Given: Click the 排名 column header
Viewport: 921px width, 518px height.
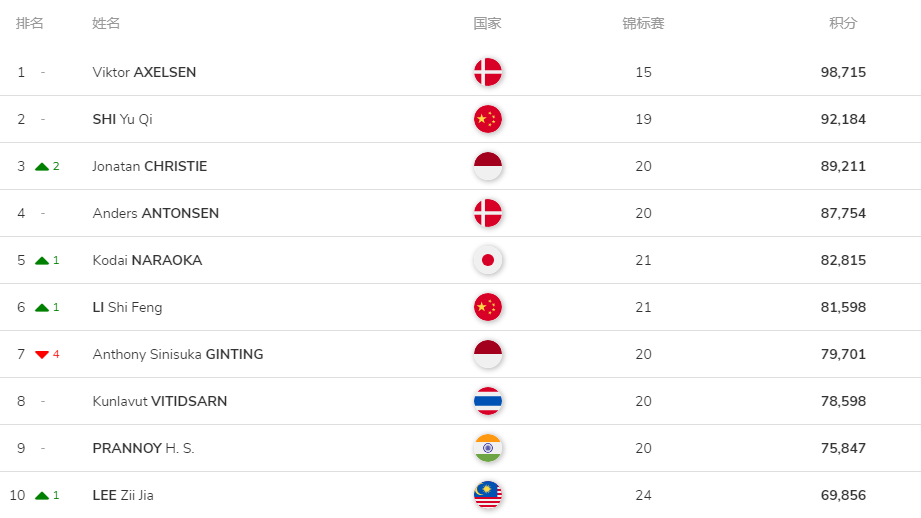Looking at the screenshot, I should pyautogui.click(x=29, y=23).
